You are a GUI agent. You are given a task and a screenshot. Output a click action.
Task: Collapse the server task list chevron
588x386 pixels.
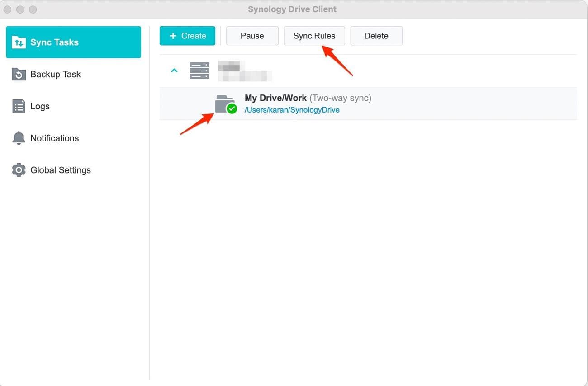point(175,70)
